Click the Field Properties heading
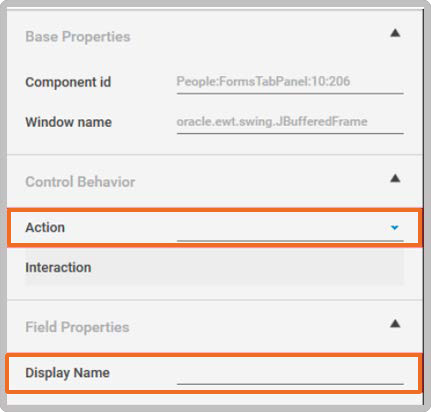 [x=77, y=327]
